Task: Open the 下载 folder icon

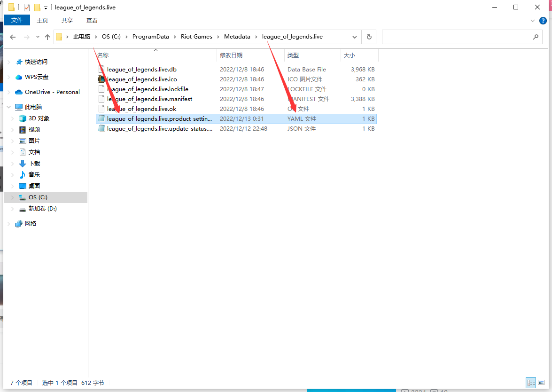Action: coord(23,164)
